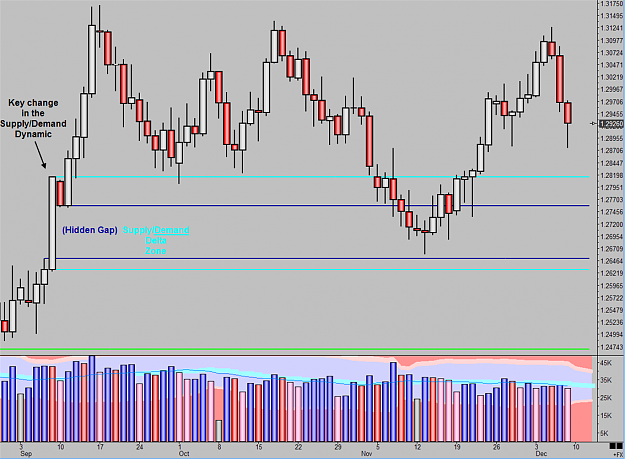
Task: Click the Sep date axis label
Action: point(26,454)
